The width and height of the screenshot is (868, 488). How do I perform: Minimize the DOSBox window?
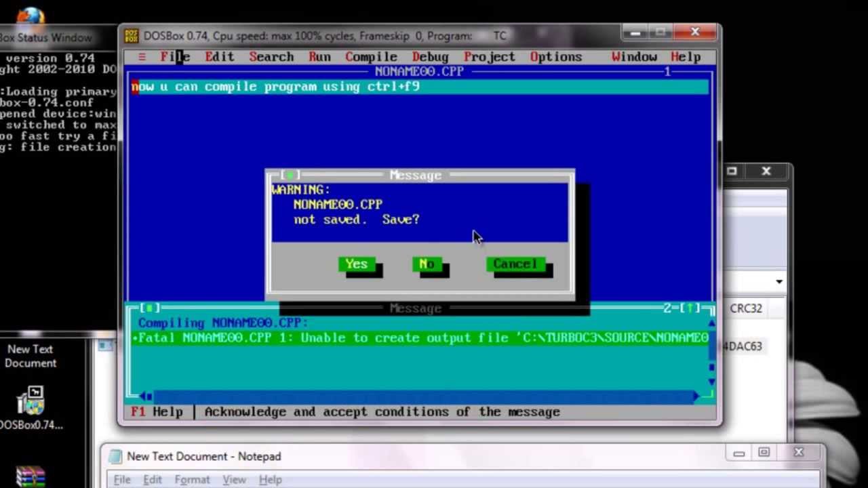pos(635,33)
